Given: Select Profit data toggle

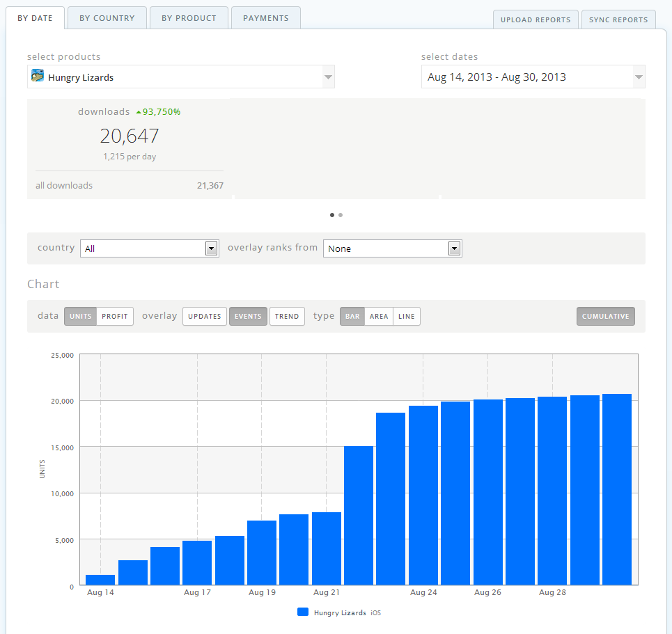Looking at the screenshot, I should 115,316.
